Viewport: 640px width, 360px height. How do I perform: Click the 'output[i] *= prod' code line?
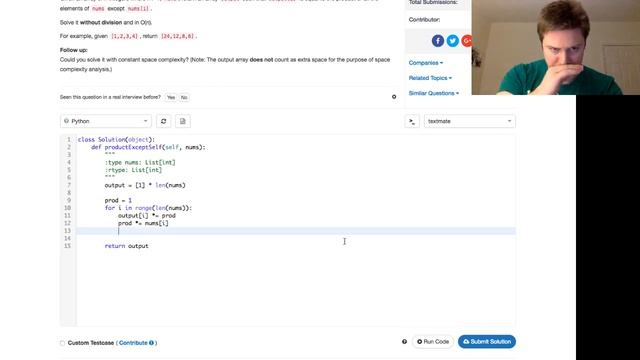147,216
